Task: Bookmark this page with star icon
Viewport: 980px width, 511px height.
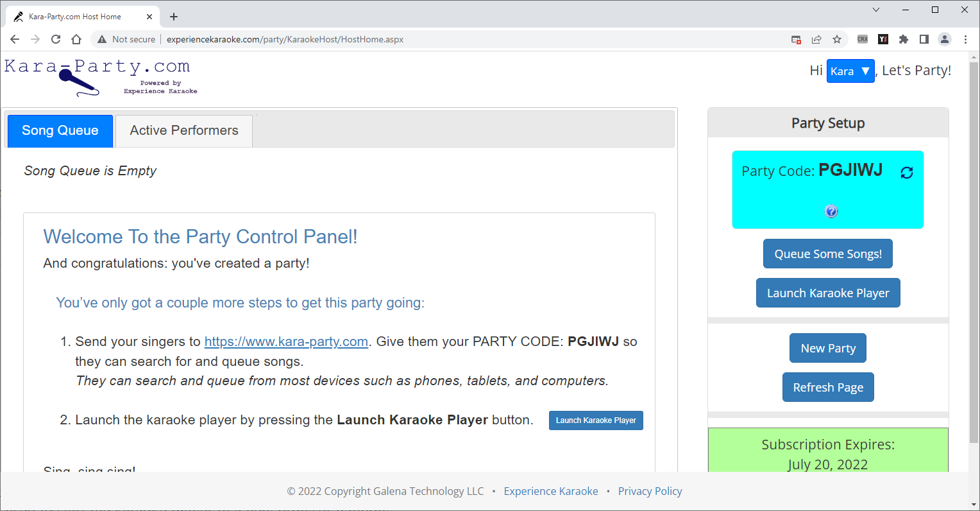Action: tap(837, 39)
